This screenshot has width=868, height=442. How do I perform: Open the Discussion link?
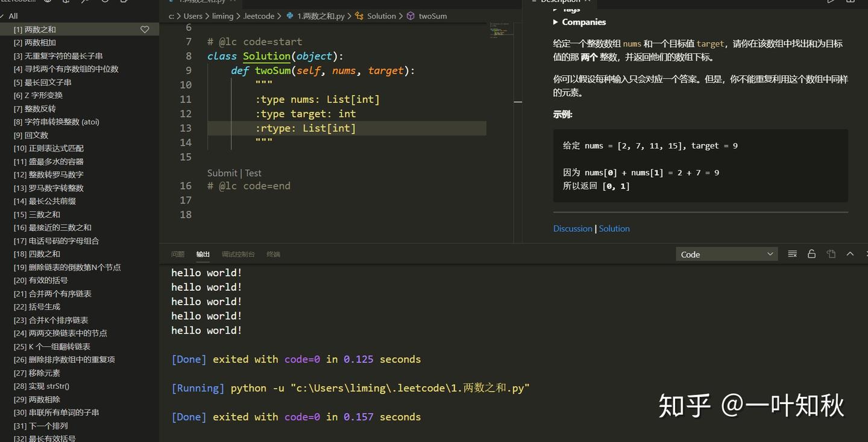click(x=572, y=228)
